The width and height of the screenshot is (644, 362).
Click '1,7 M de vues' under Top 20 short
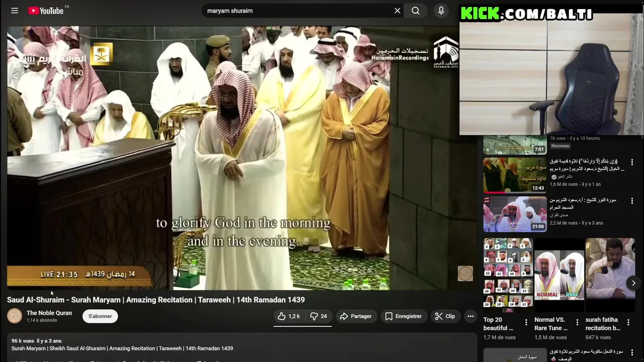pyautogui.click(x=500, y=337)
